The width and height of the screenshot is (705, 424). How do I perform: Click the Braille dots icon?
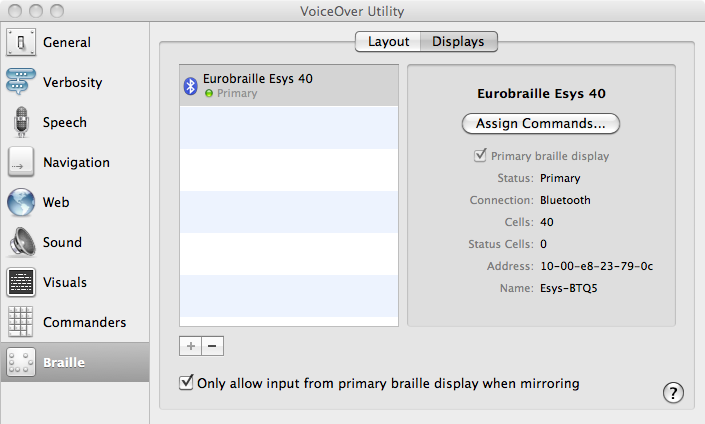(21, 363)
